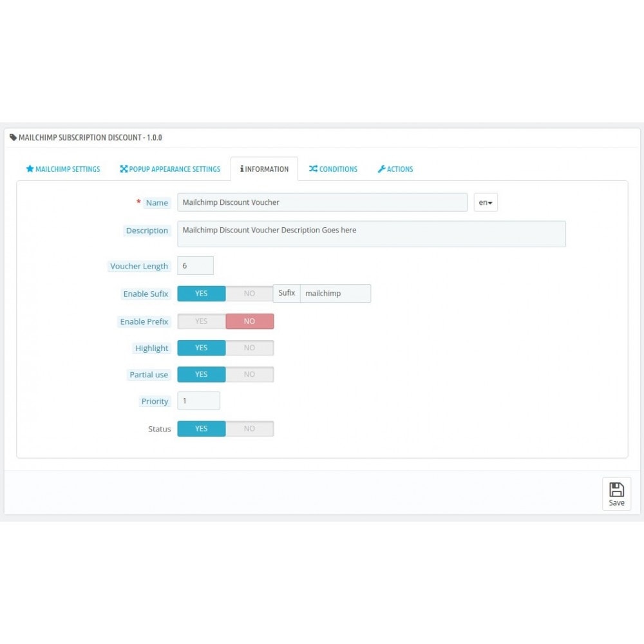
Task: Click the Save label text
Action: (x=616, y=503)
